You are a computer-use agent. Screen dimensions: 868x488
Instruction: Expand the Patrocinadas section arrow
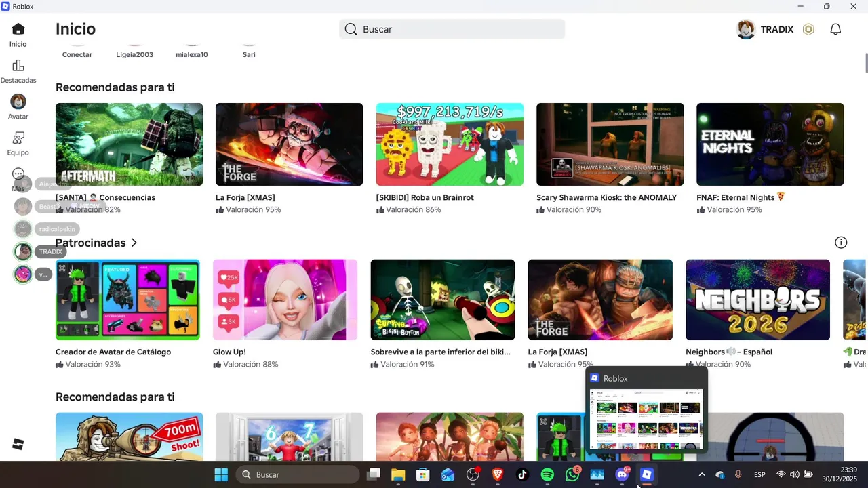134,243
